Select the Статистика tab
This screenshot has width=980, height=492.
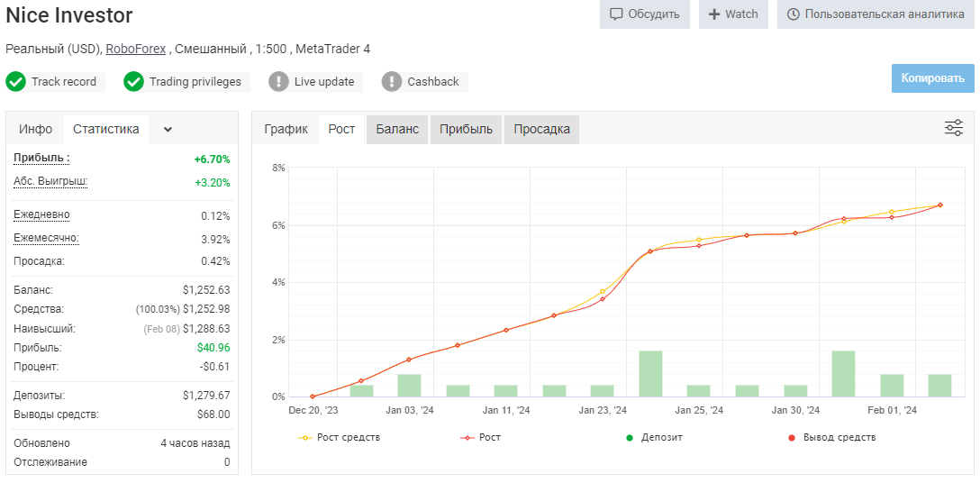[106, 130]
